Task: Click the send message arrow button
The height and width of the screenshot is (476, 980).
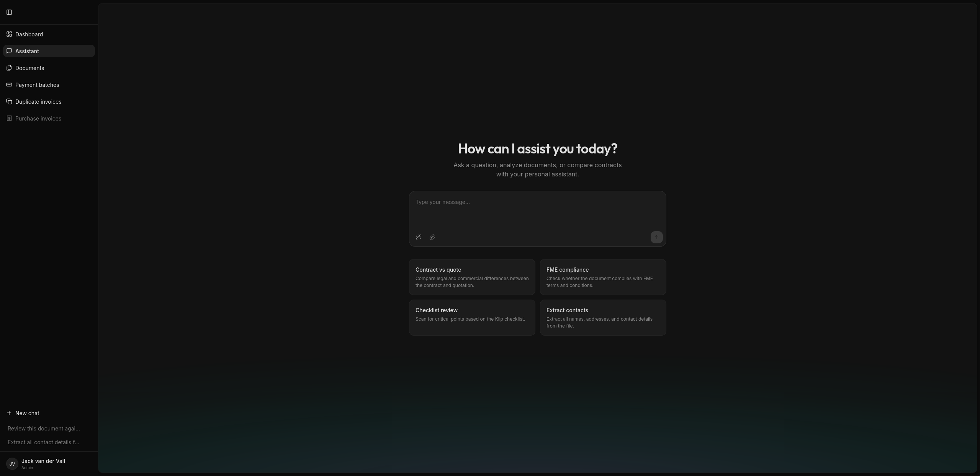Action: (656, 237)
